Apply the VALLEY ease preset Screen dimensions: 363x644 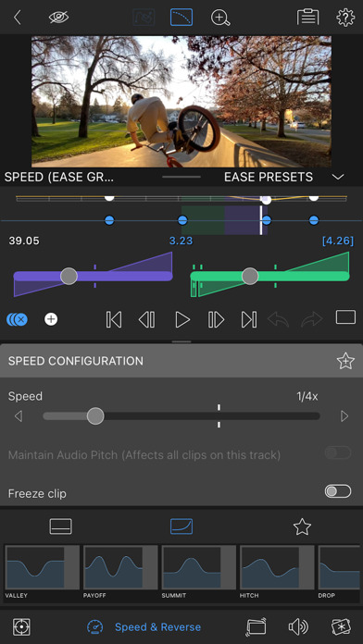point(42,572)
